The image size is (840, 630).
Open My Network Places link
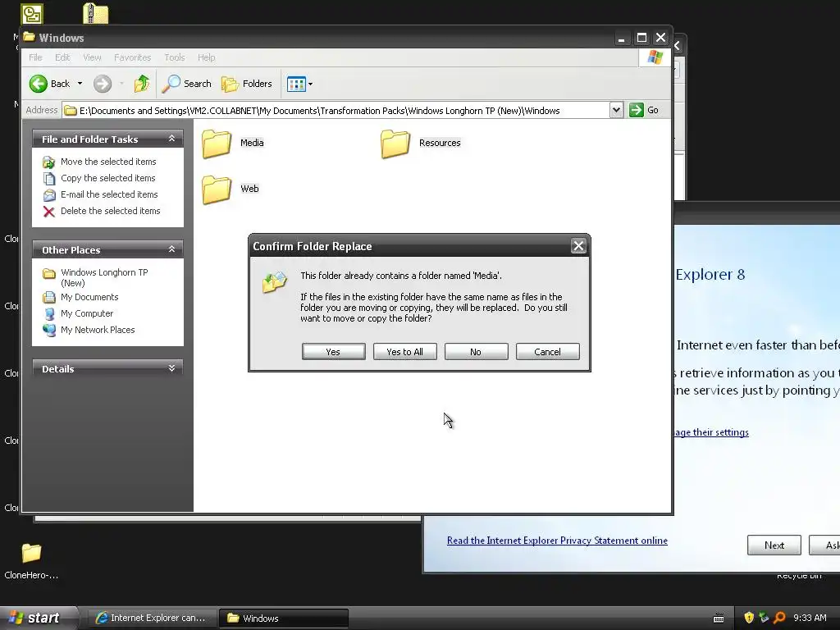click(x=98, y=330)
